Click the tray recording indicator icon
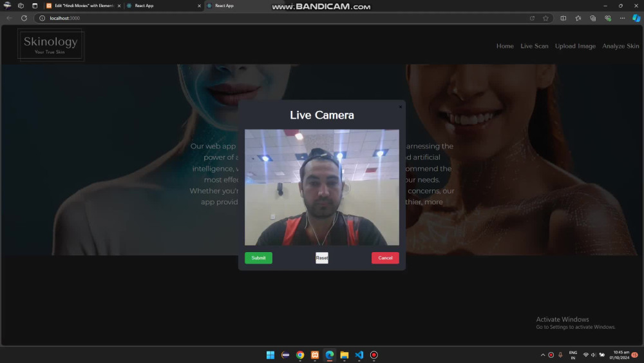 (x=551, y=355)
